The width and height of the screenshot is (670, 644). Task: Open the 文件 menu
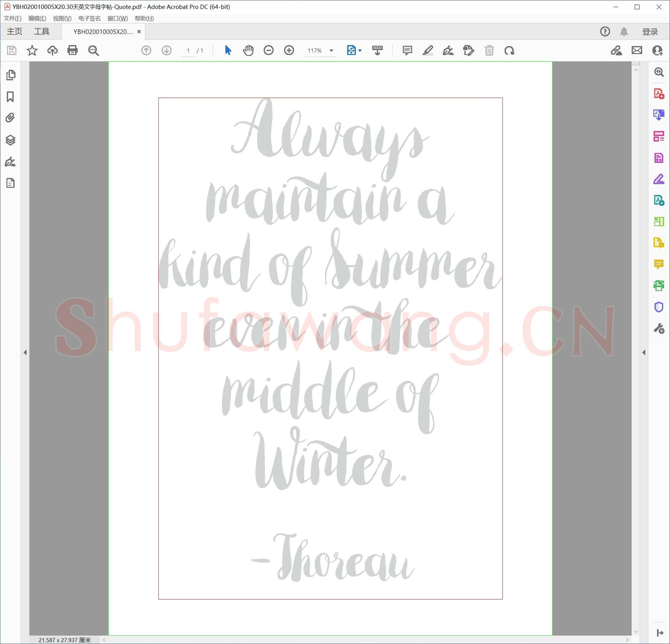click(x=13, y=18)
